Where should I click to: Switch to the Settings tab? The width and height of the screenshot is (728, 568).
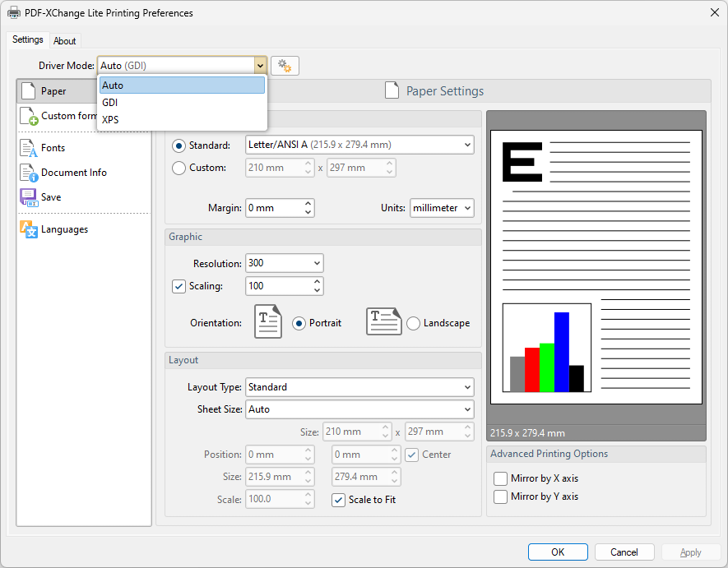[28, 39]
